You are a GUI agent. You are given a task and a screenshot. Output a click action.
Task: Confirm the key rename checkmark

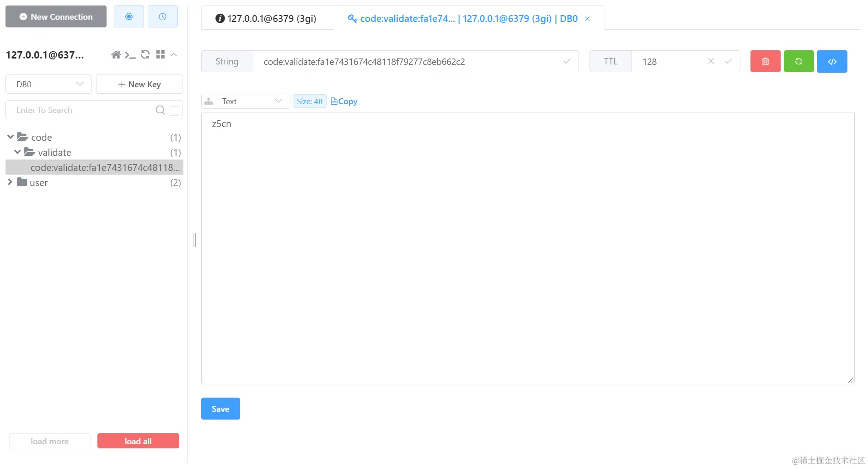pyautogui.click(x=567, y=61)
